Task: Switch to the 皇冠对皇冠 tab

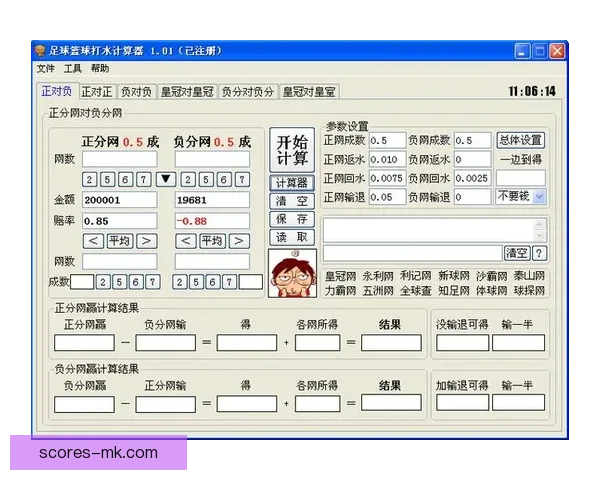Action: tap(187, 92)
